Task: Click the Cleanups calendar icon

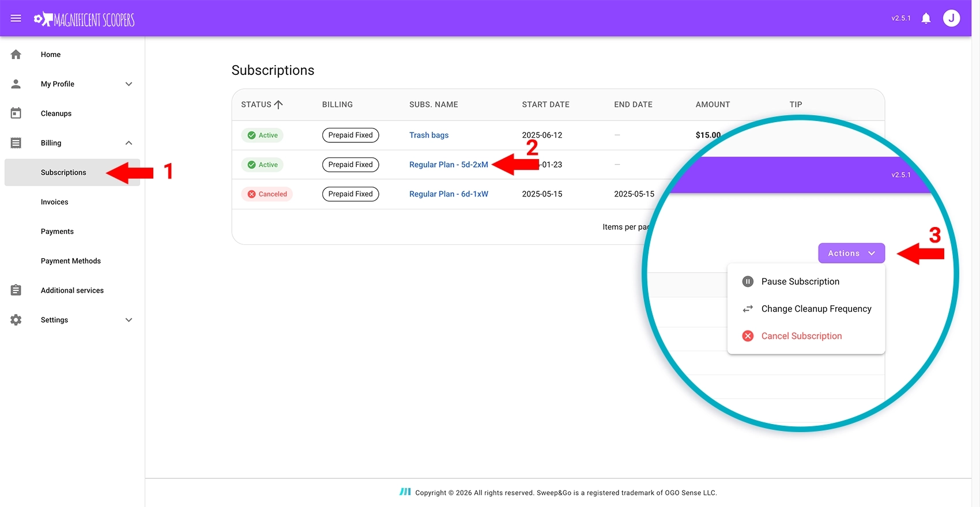Action: (x=16, y=113)
